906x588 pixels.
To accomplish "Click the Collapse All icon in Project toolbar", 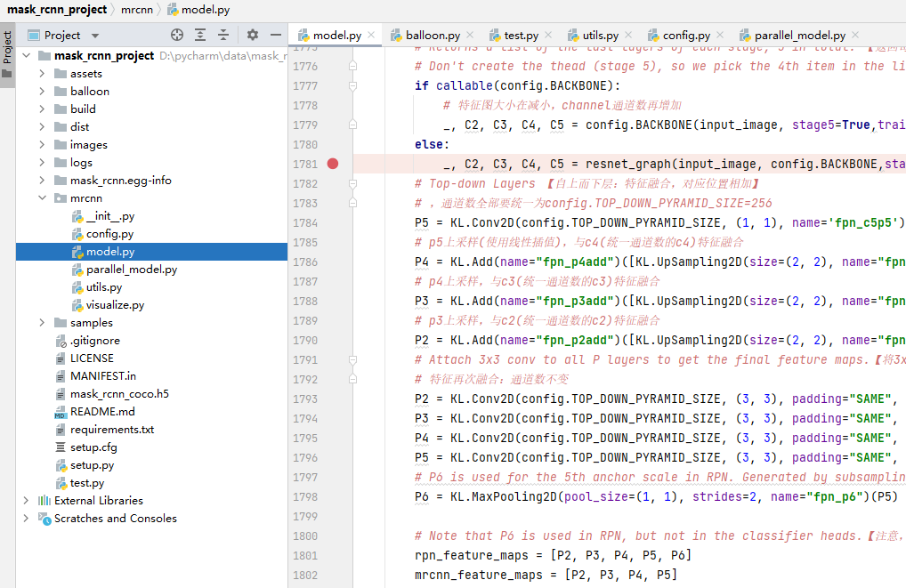I will click(223, 36).
